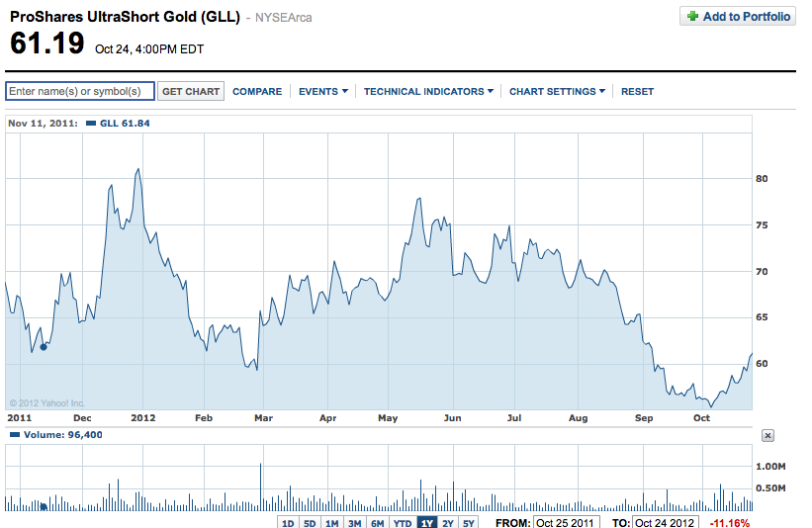This screenshot has height=528, width=812.
Task: Select the active 1Y range tab
Action: coord(427,522)
